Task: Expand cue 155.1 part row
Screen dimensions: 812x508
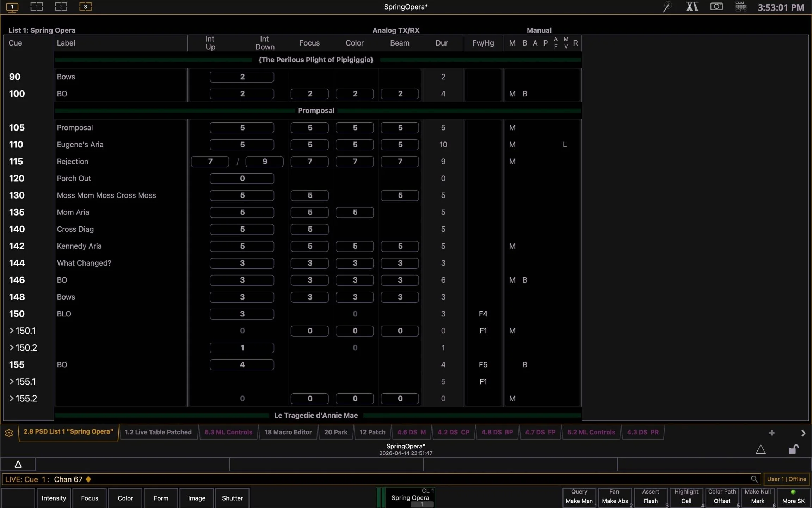Action: pyautogui.click(x=12, y=381)
